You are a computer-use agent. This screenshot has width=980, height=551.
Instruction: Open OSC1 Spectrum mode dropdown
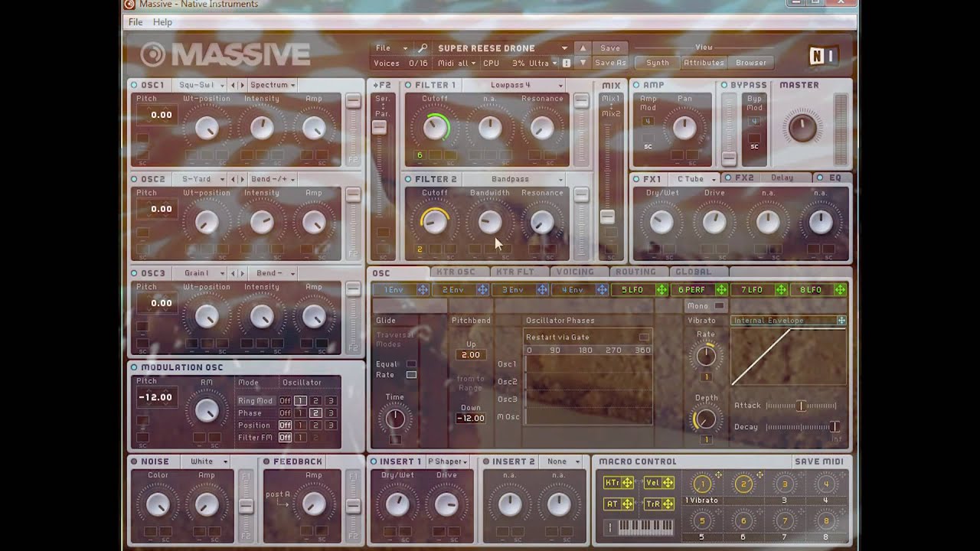[x=273, y=85]
